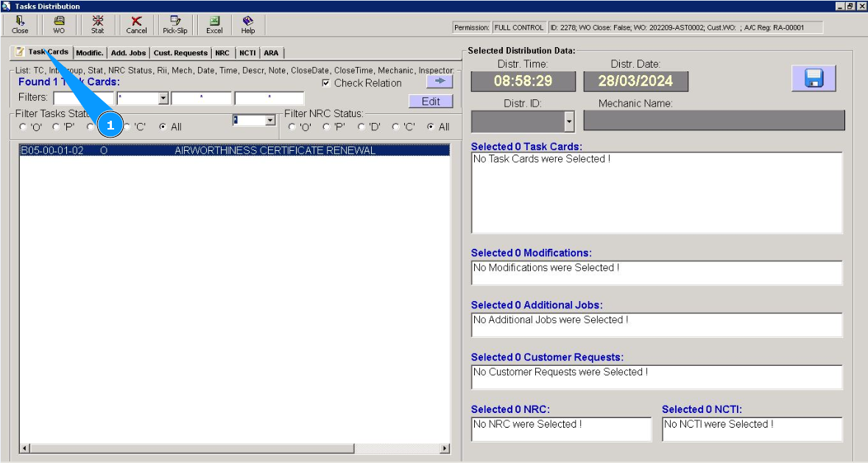The height and width of the screenshot is (463, 868).
Task: Click the 'No Customer Requests were Selected' box
Action: click(x=657, y=378)
